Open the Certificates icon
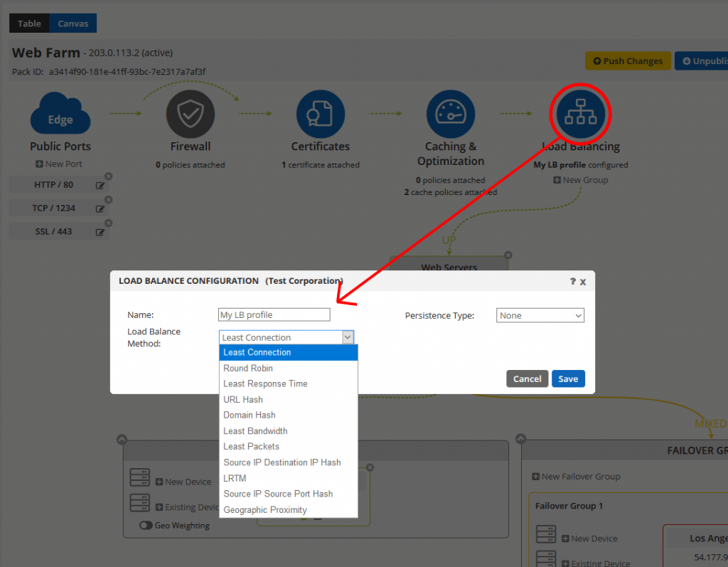Image resolution: width=728 pixels, height=567 pixels. tap(320, 114)
